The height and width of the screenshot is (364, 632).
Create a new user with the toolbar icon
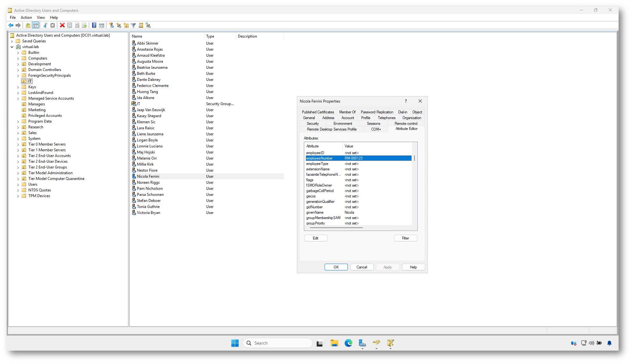point(111,25)
